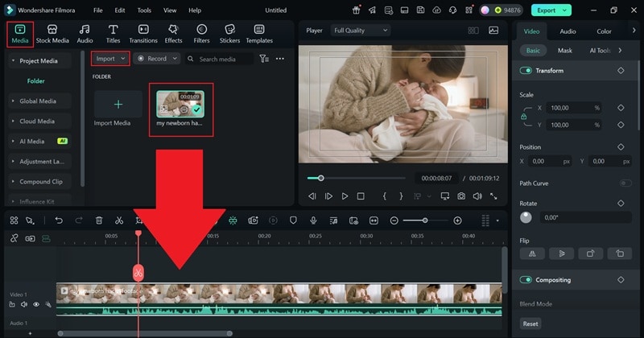Image resolution: width=644 pixels, height=338 pixels.
Task: Zoom out the timeline with minus button
Action: pyautogui.click(x=394, y=221)
